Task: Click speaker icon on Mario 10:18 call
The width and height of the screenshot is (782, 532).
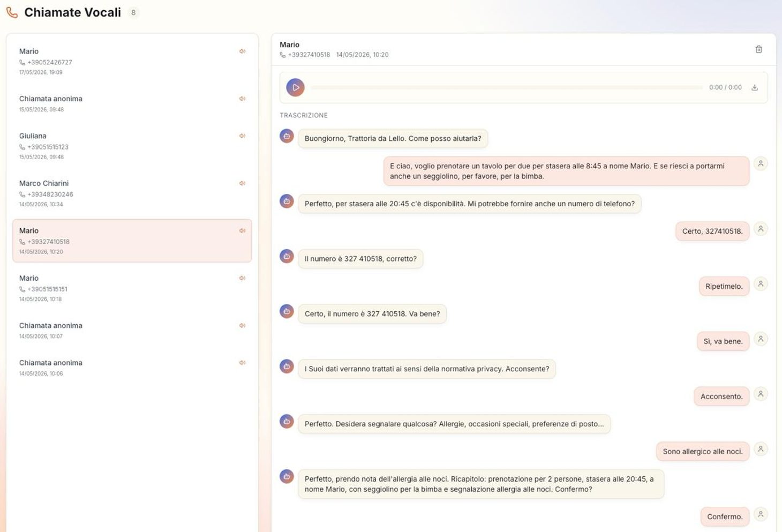Action: tap(242, 278)
